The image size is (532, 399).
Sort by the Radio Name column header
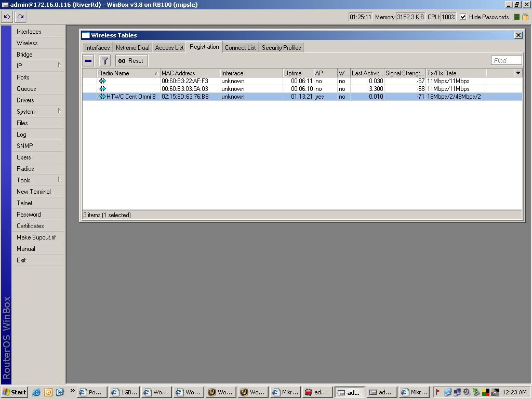128,73
